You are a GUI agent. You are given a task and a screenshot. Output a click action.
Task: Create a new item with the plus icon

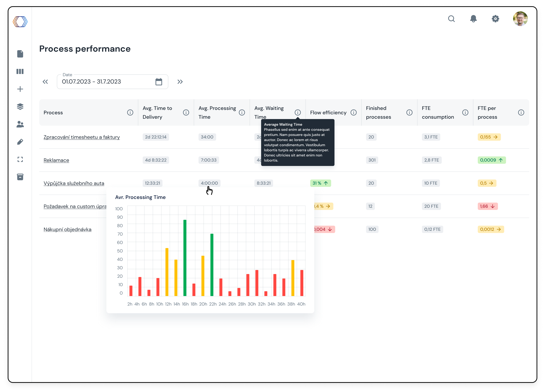(x=20, y=89)
